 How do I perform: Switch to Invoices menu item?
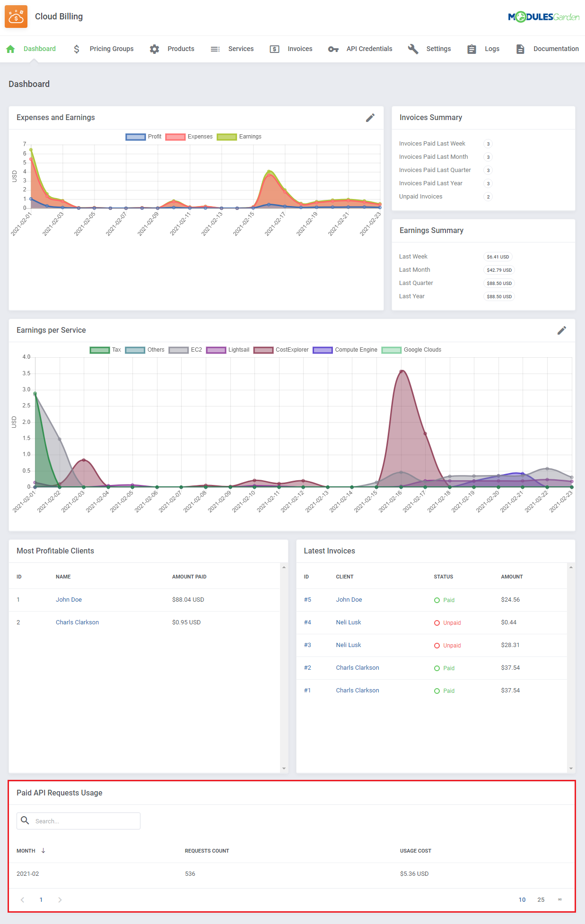[300, 49]
